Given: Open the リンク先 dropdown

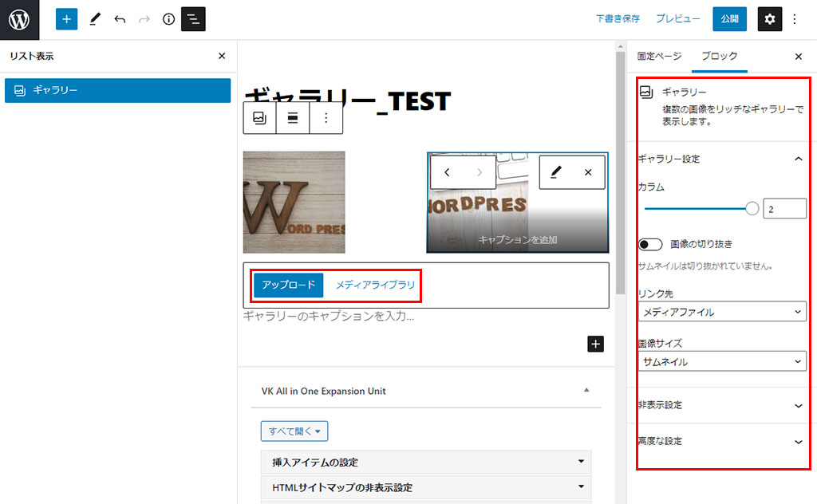Looking at the screenshot, I should tap(722, 312).
